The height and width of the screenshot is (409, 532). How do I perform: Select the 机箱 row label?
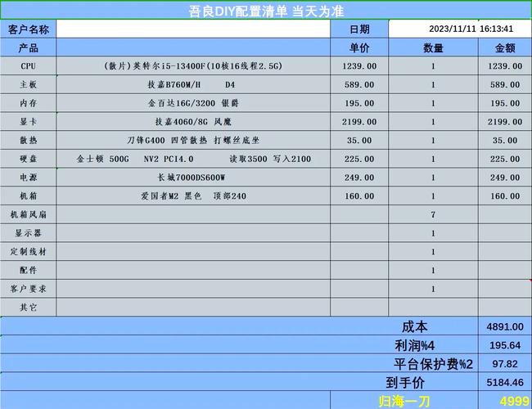click(x=28, y=196)
